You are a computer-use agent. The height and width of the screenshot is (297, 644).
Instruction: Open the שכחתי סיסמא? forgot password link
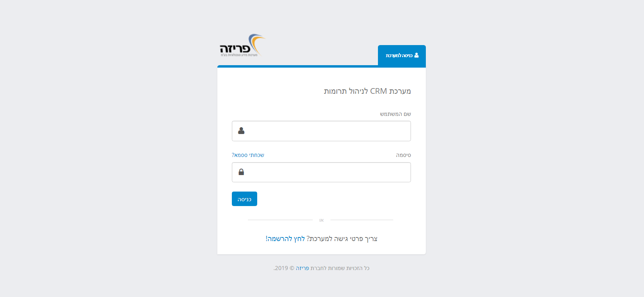[248, 155]
